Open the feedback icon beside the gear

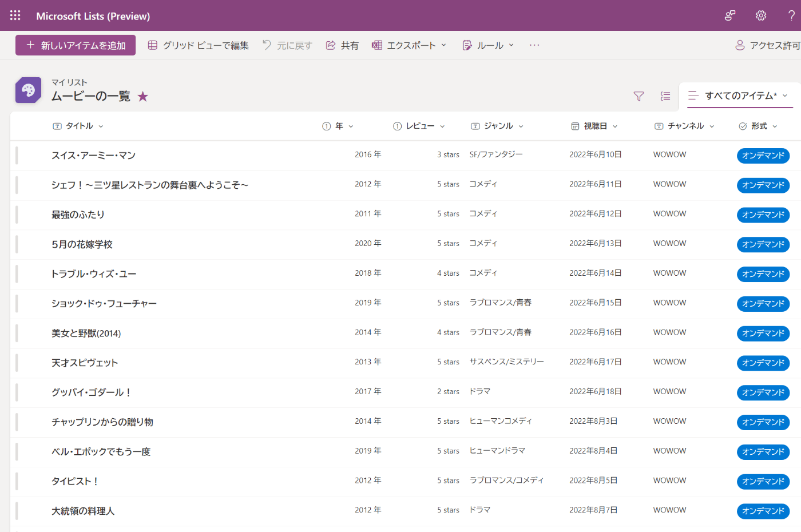[730, 15]
